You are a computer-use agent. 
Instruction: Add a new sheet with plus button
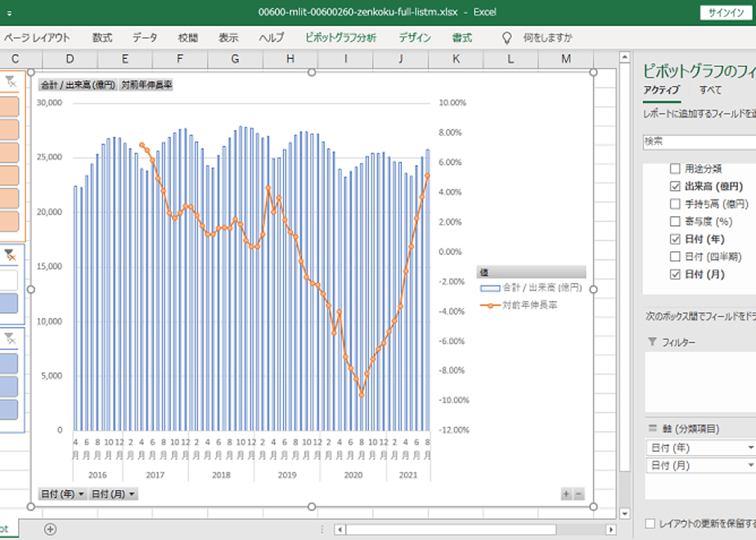pos(50,529)
